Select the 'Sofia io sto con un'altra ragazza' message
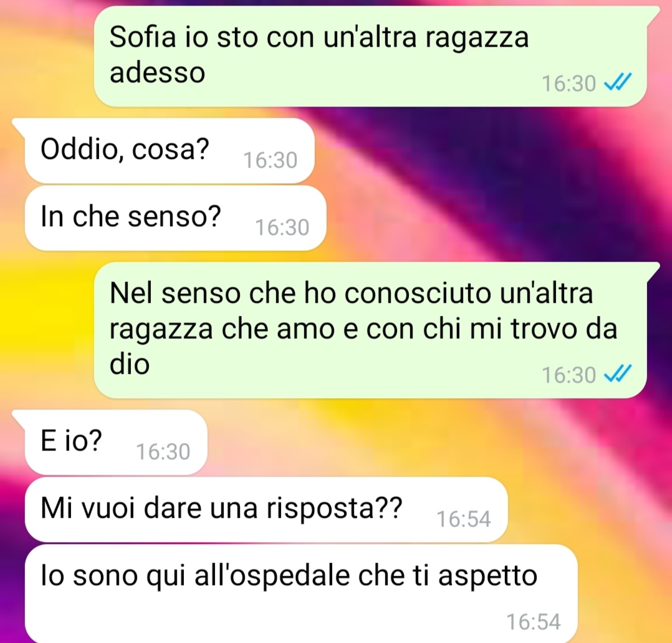Viewport: 672px width, 643px height. (x=370, y=57)
